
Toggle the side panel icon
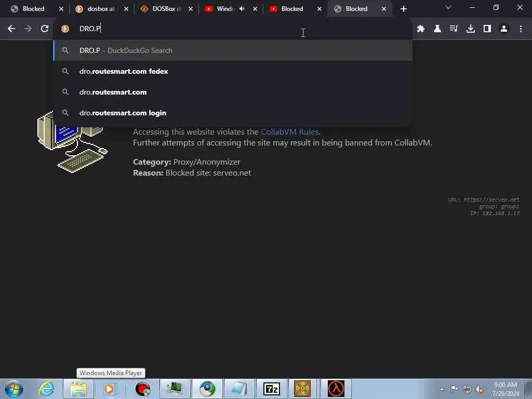coord(487,29)
